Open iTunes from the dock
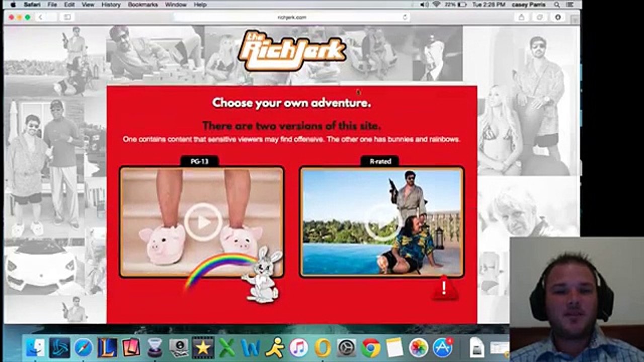 [299, 347]
